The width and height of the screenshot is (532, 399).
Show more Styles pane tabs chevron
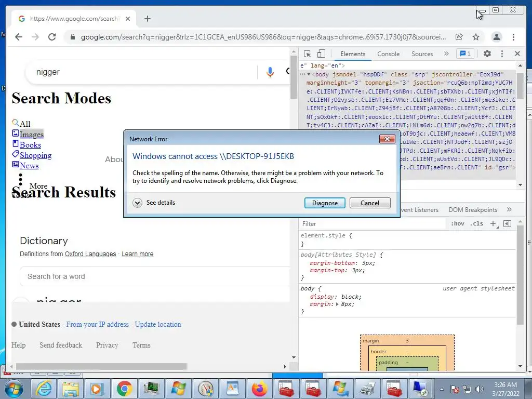pos(509,210)
